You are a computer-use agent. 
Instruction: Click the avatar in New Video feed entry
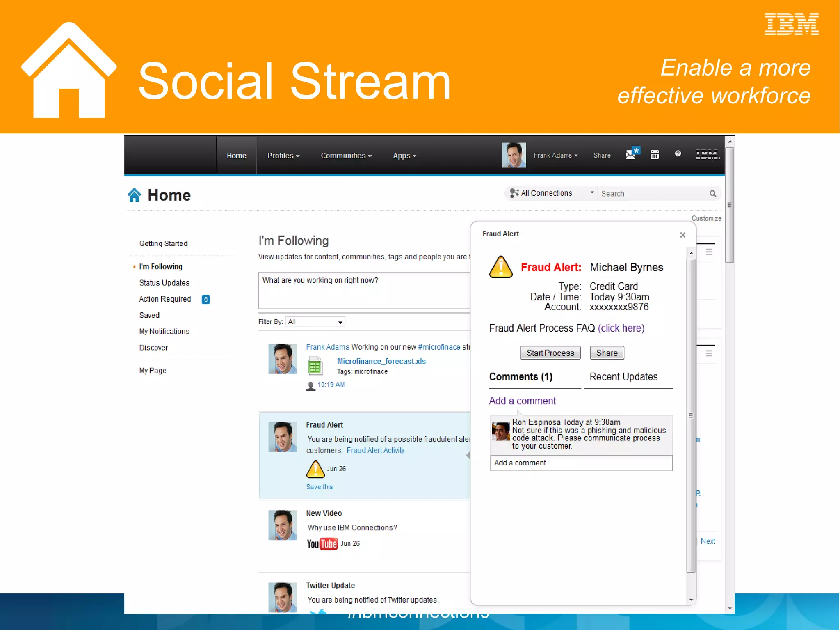(283, 525)
